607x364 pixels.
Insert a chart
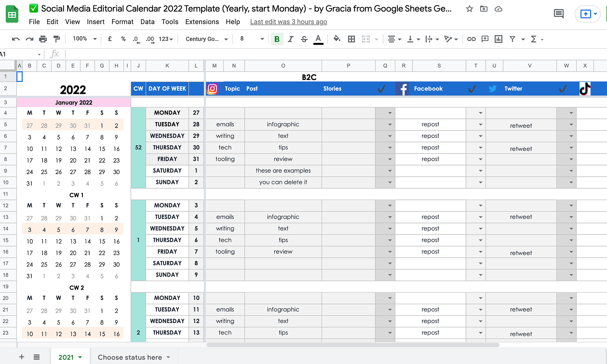point(498,39)
